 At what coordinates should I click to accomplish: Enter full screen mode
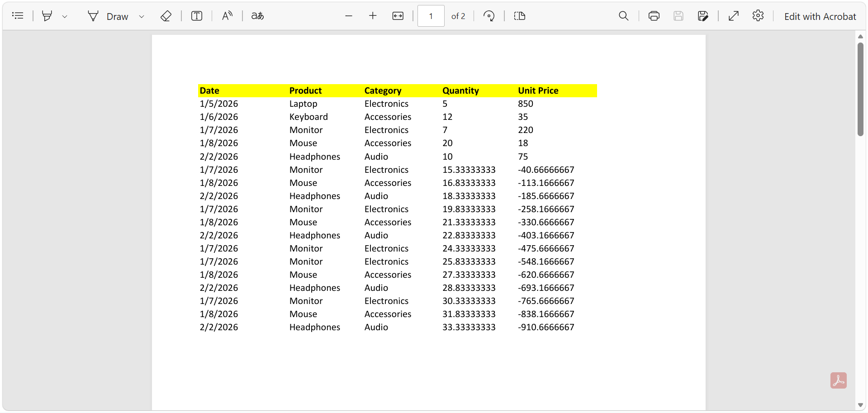(x=734, y=16)
